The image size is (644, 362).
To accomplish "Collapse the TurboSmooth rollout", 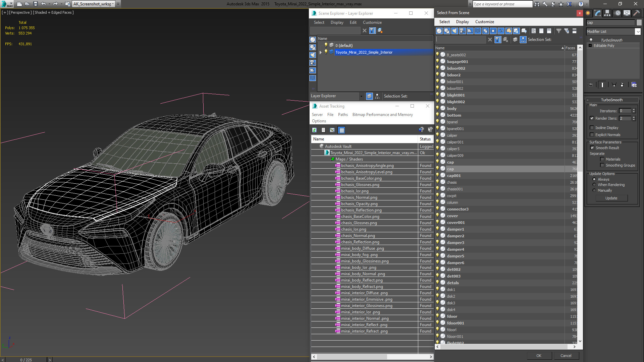I will coord(588,100).
